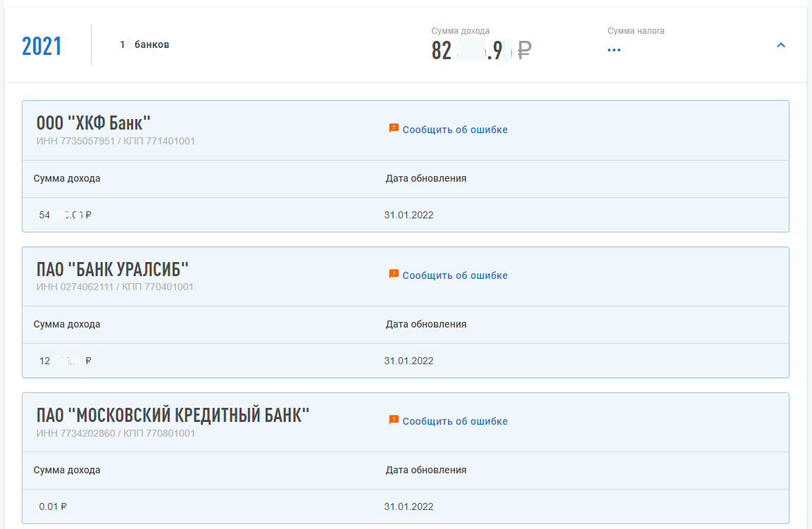Click "Дата обновления" header in ХКФ Банк card
This screenshot has width=812, height=529.
[425, 178]
